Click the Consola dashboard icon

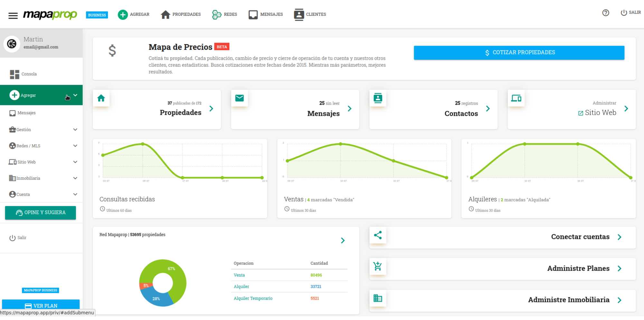coord(14,74)
